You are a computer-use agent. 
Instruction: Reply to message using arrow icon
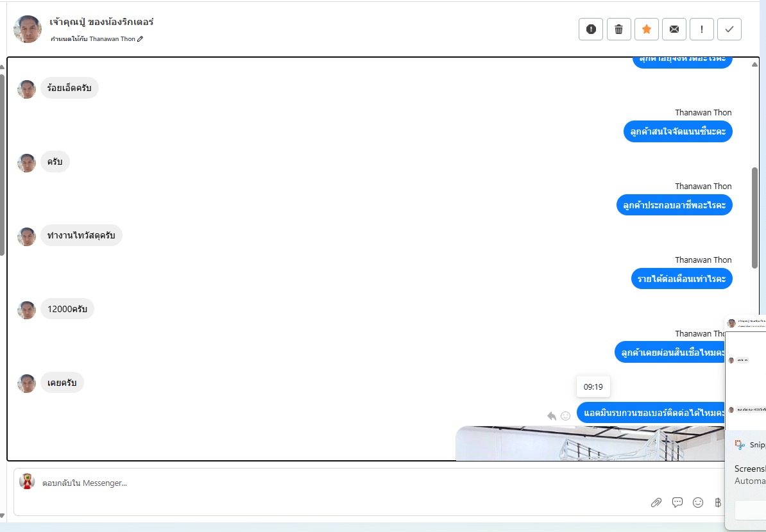coord(552,416)
